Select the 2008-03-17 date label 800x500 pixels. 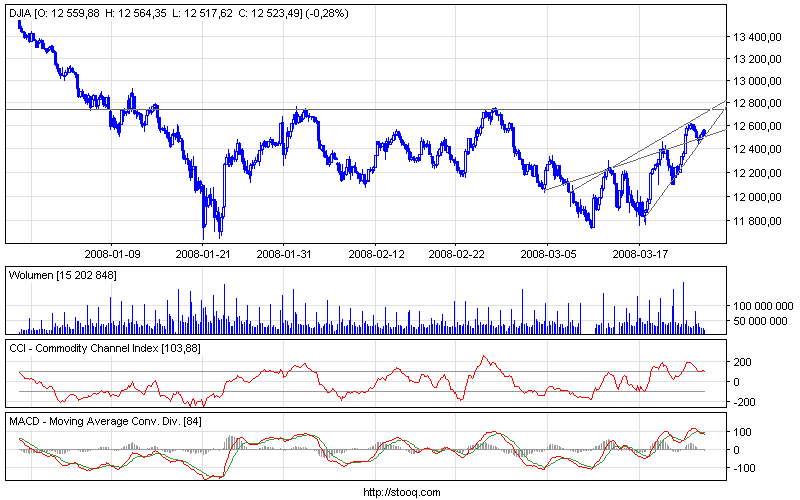pos(640,254)
